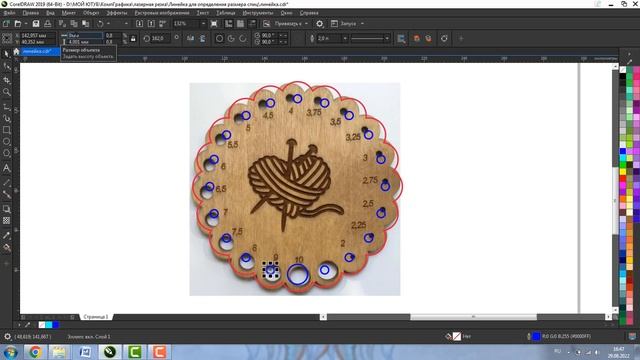Image resolution: width=640 pixels, height=360 pixels.
Task: Click the Print icon in the toolbar
Action: pyautogui.click(x=47, y=24)
